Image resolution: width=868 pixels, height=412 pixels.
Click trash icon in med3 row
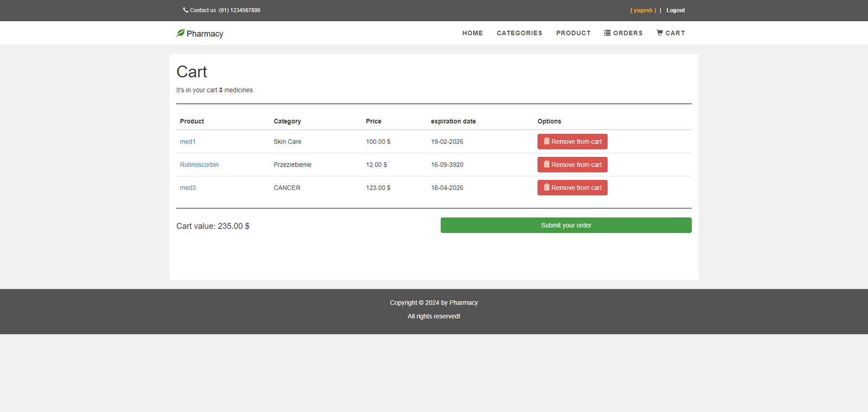(547, 187)
